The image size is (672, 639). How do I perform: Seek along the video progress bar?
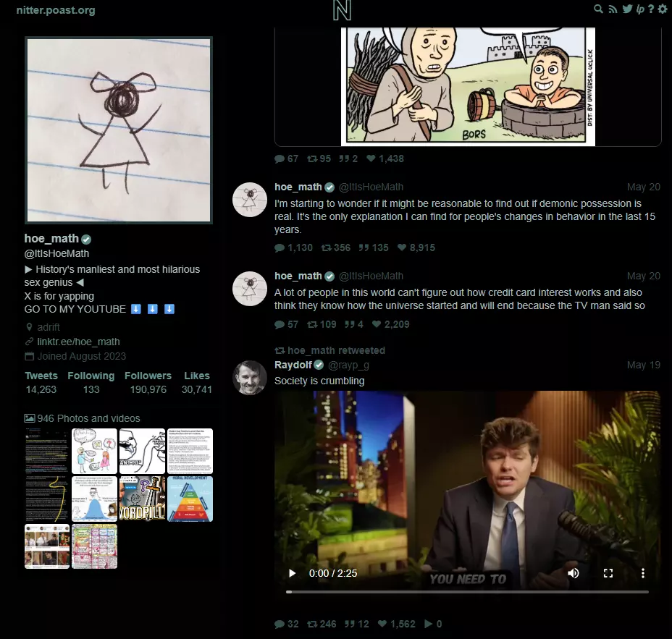coord(467,592)
